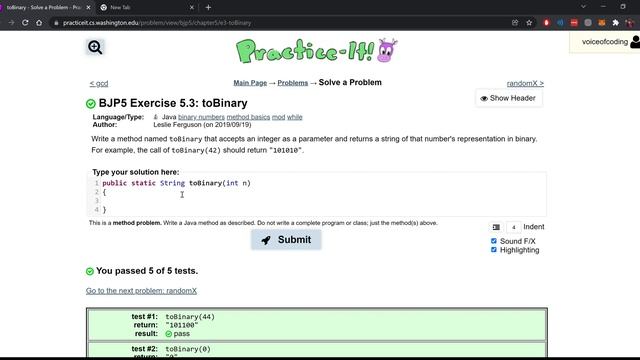640x360 pixels.
Task: Click green check beside 'You passed 5 of 5 tests'
Action: pos(90,271)
